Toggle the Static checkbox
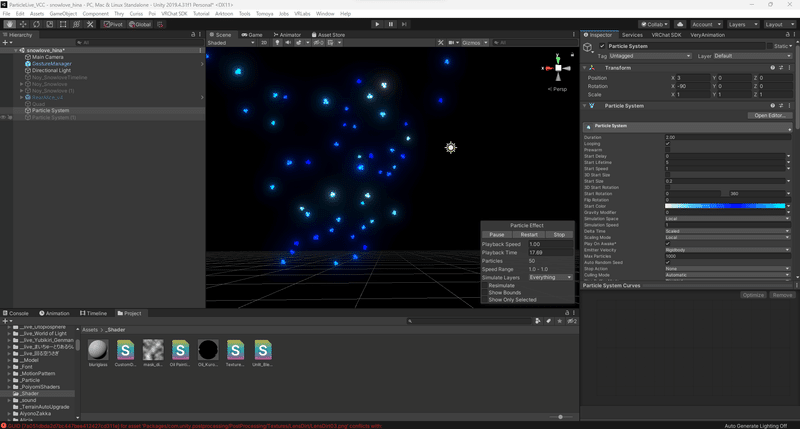Viewport: 800px width, 429px height. tap(770, 46)
